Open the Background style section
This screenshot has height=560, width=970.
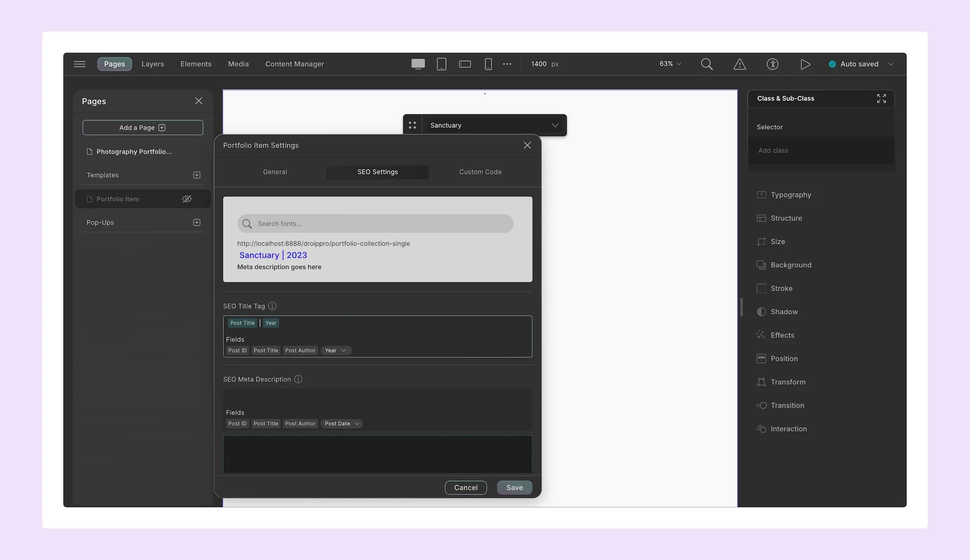click(784, 265)
